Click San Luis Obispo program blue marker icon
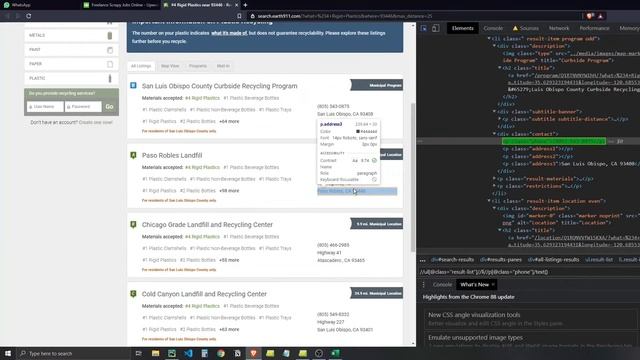The height and width of the screenshot is (360, 640). 133,86
